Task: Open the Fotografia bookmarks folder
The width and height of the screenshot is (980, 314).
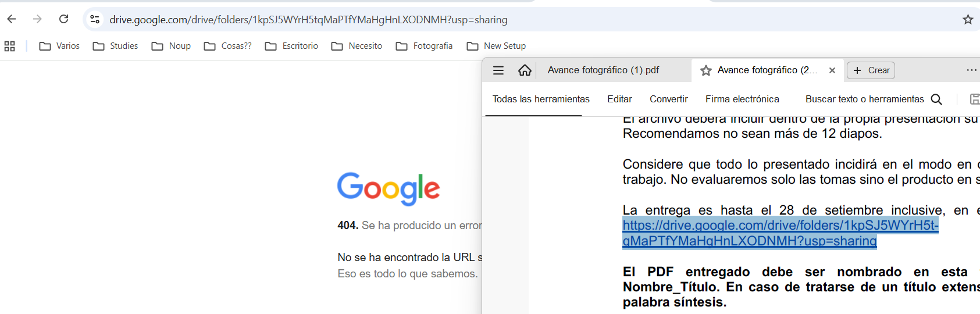Action: click(x=425, y=46)
